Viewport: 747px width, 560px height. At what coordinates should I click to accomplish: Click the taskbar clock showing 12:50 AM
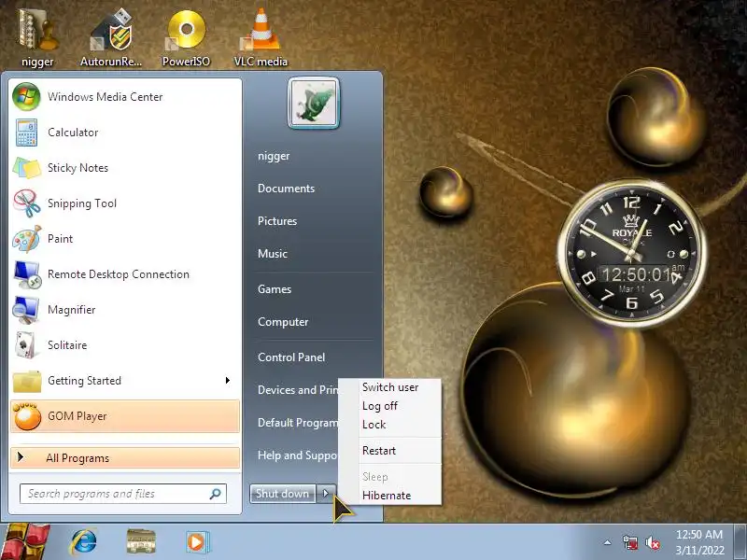tap(699, 542)
